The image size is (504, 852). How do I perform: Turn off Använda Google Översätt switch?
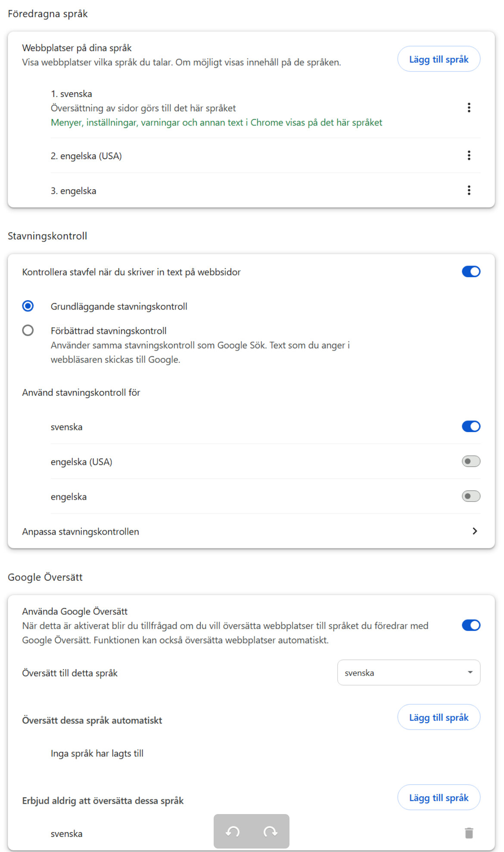[x=471, y=625]
